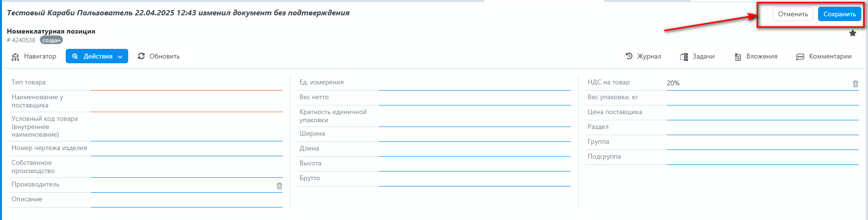
Task: Open the Журнал history panel
Action: 643,56
